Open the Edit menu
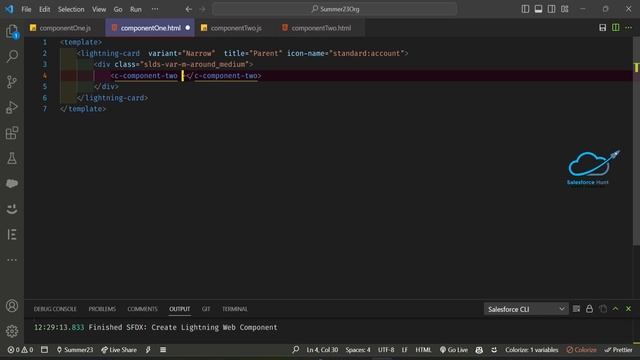 [44, 9]
